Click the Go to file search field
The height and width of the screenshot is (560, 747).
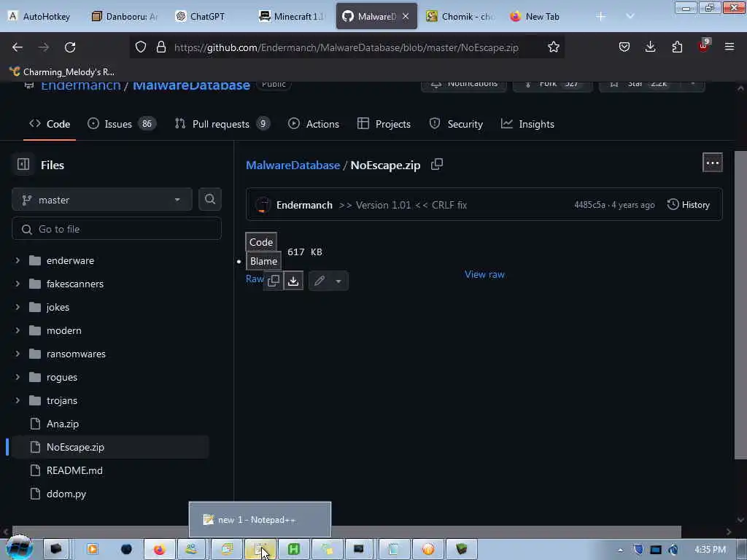click(x=117, y=229)
